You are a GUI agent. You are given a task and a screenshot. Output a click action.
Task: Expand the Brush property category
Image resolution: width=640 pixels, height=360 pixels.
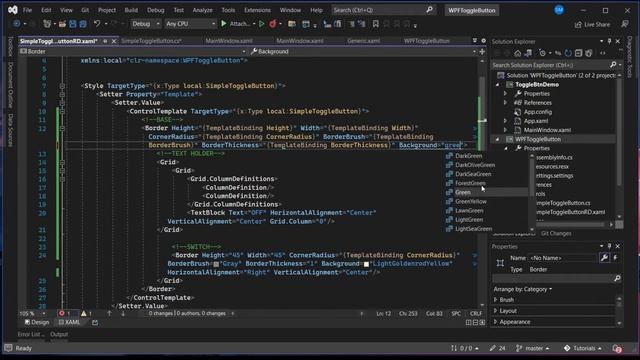click(496, 300)
